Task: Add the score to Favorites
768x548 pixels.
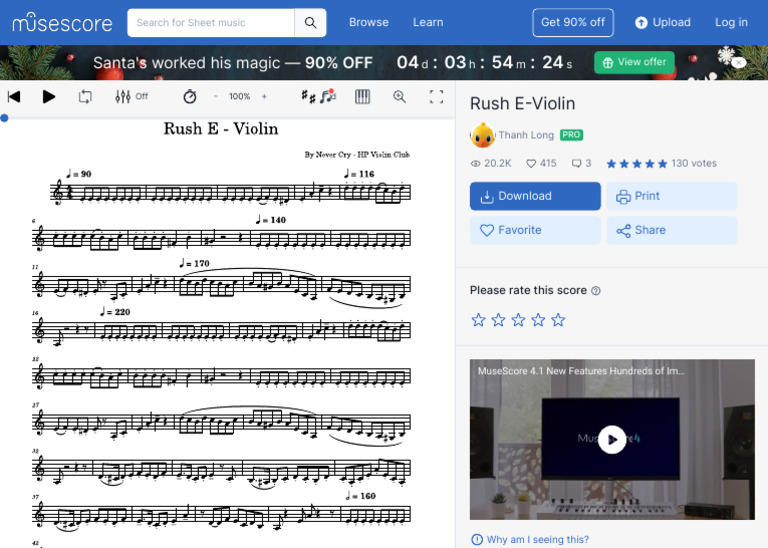Action: pyautogui.click(x=535, y=230)
